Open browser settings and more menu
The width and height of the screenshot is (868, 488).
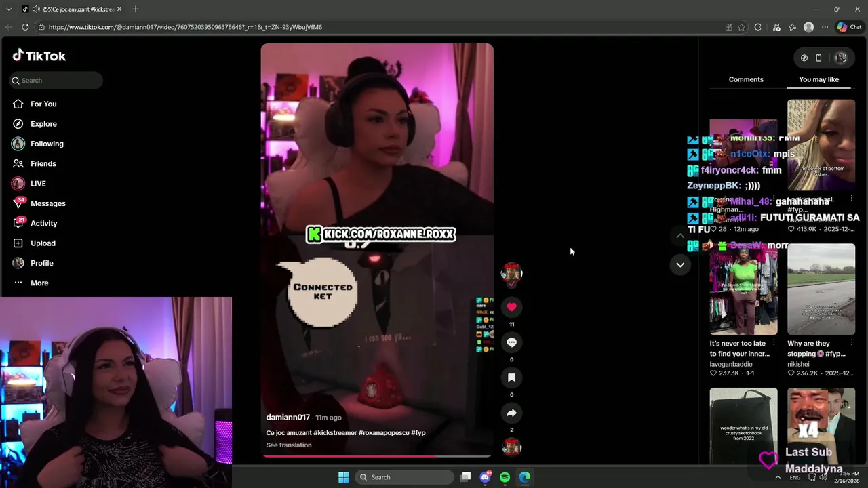[825, 27]
